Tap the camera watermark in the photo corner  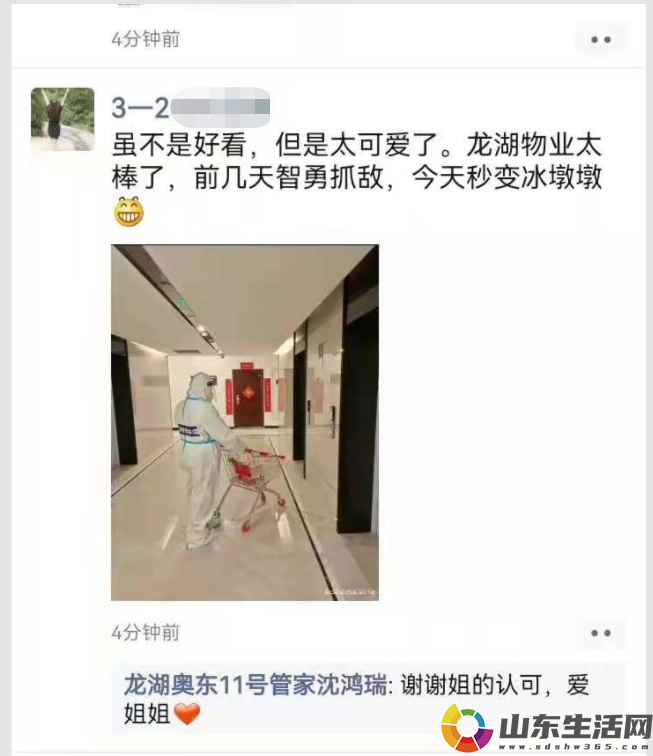[x=350, y=592]
